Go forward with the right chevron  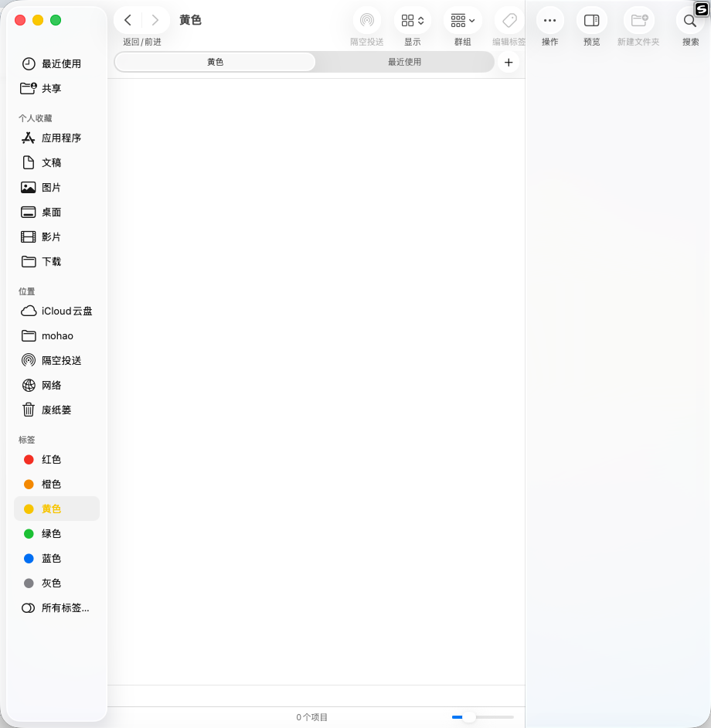155,20
